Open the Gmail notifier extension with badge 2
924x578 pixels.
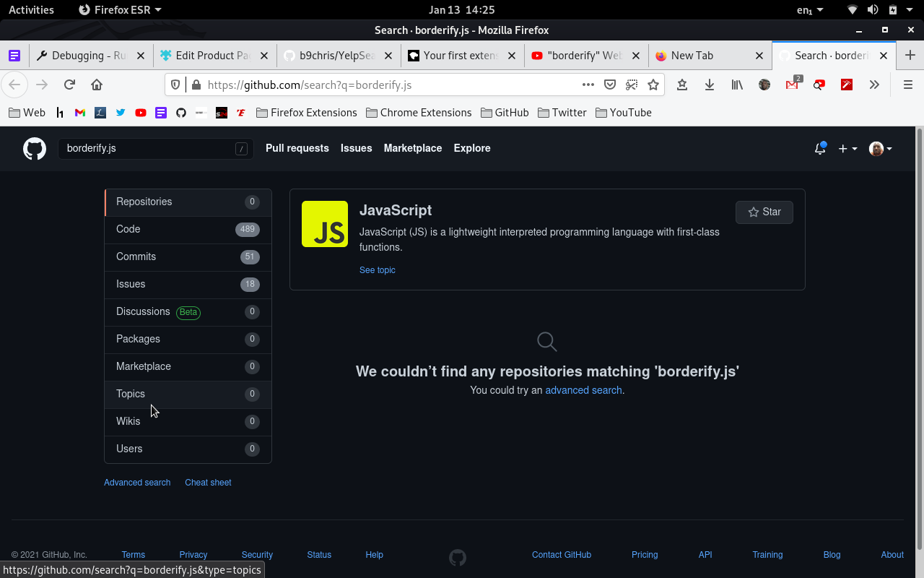(x=792, y=85)
